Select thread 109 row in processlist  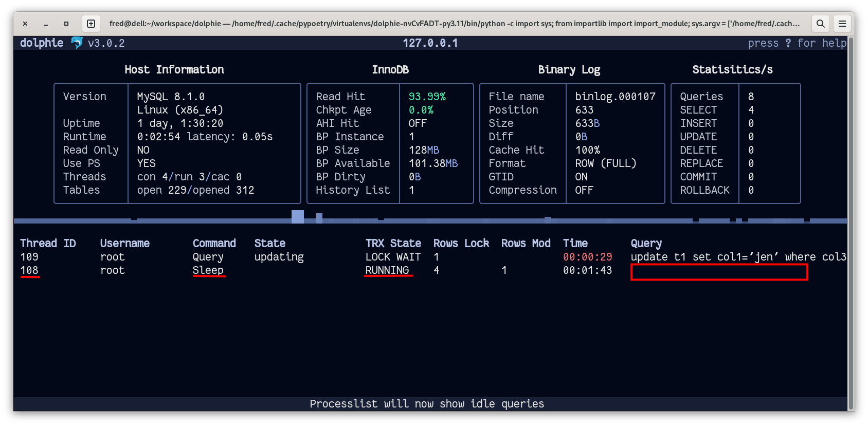pos(29,257)
